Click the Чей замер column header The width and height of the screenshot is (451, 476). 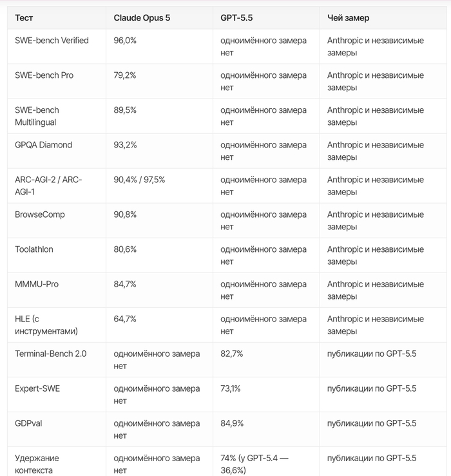click(x=349, y=18)
